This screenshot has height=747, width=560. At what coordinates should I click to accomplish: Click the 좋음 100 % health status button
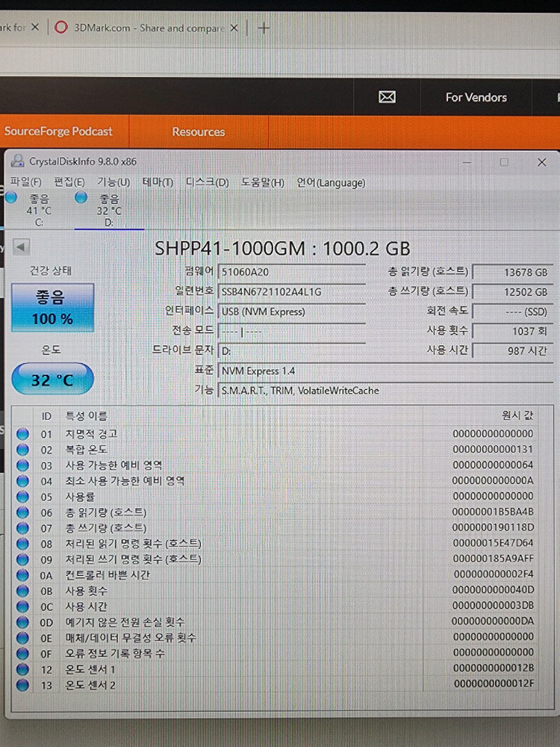(x=52, y=307)
